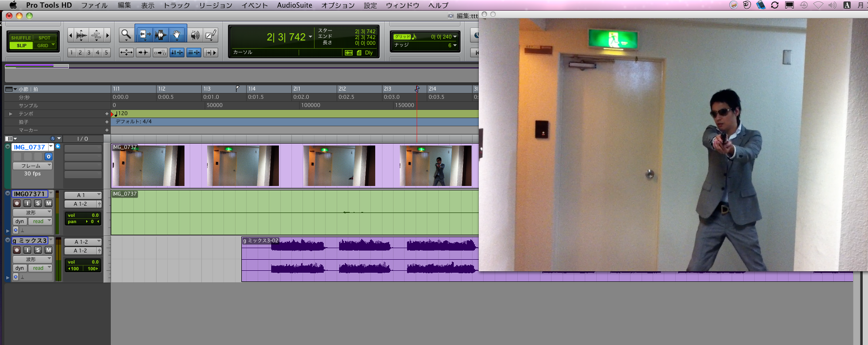The image size is (868, 345).
Task: Open the ruler view selector beside 小節｜拍
Action: pos(11,89)
